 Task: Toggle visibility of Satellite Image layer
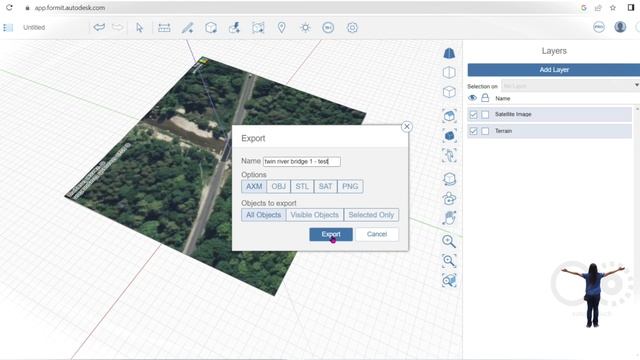[473, 115]
